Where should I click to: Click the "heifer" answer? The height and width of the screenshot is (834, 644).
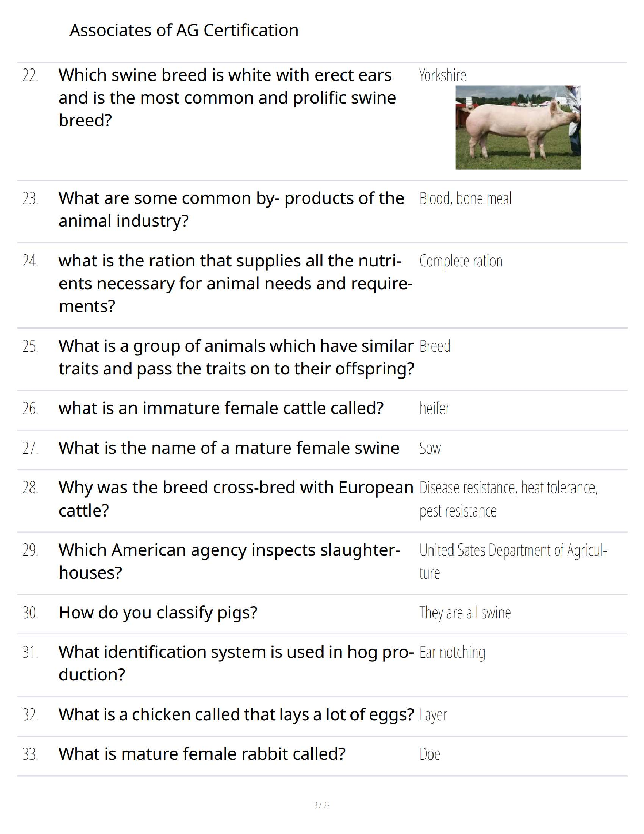coord(434,409)
